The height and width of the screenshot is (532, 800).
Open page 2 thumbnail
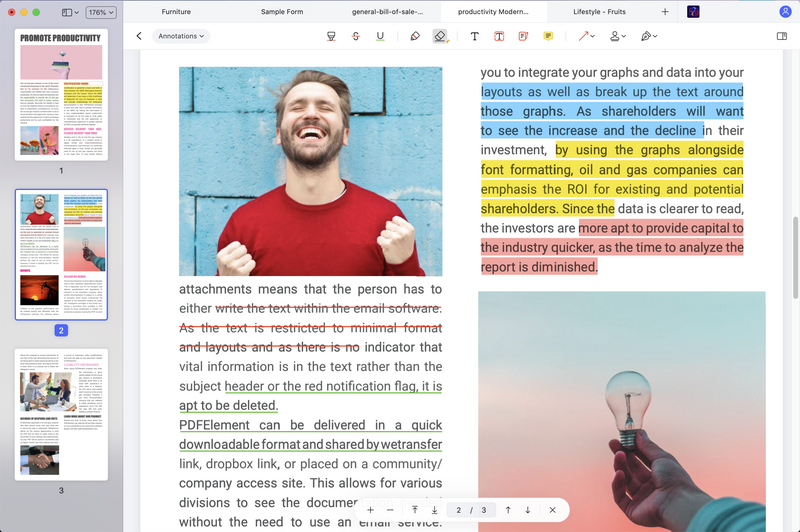click(x=61, y=255)
